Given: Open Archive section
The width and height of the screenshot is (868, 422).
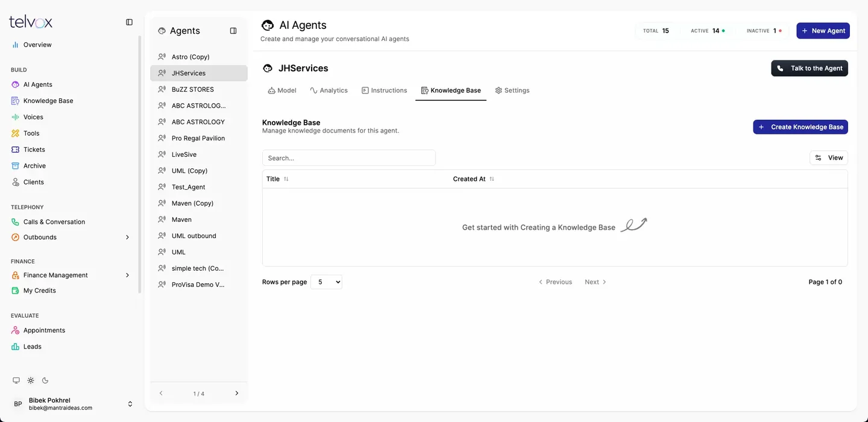Looking at the screenshot, I should (x=34, y=166).
